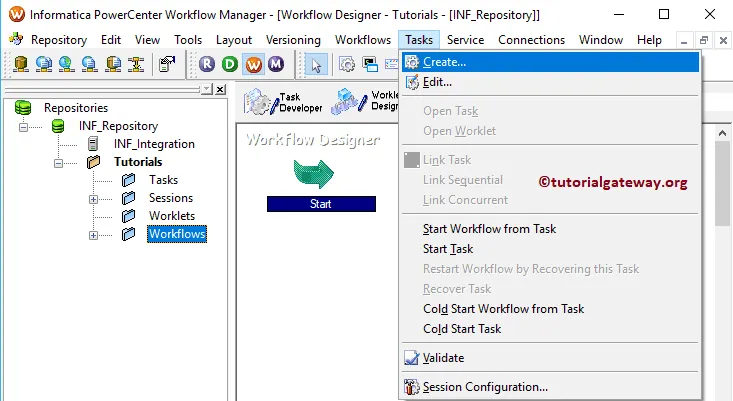This screenshot has width=733, height=401.
Task: Select the orange W Workflow Manager icon
Action: click(x=253, y=64)
